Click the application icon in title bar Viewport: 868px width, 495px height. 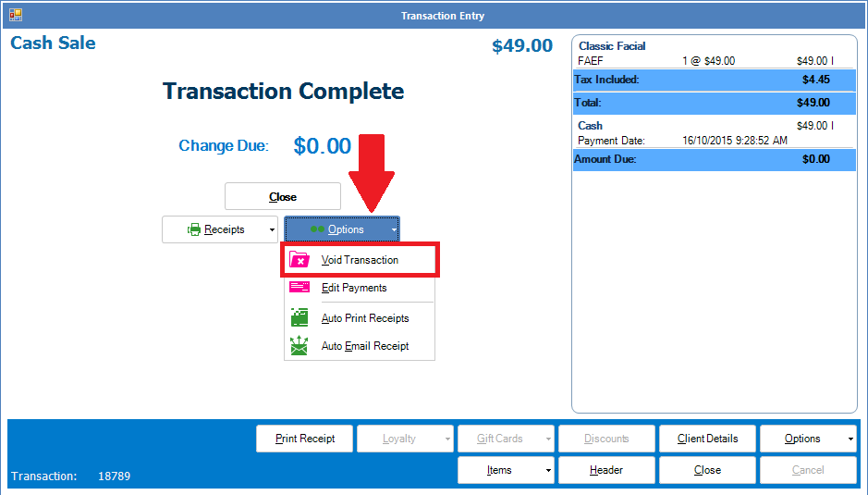click(x=16, y=15)
